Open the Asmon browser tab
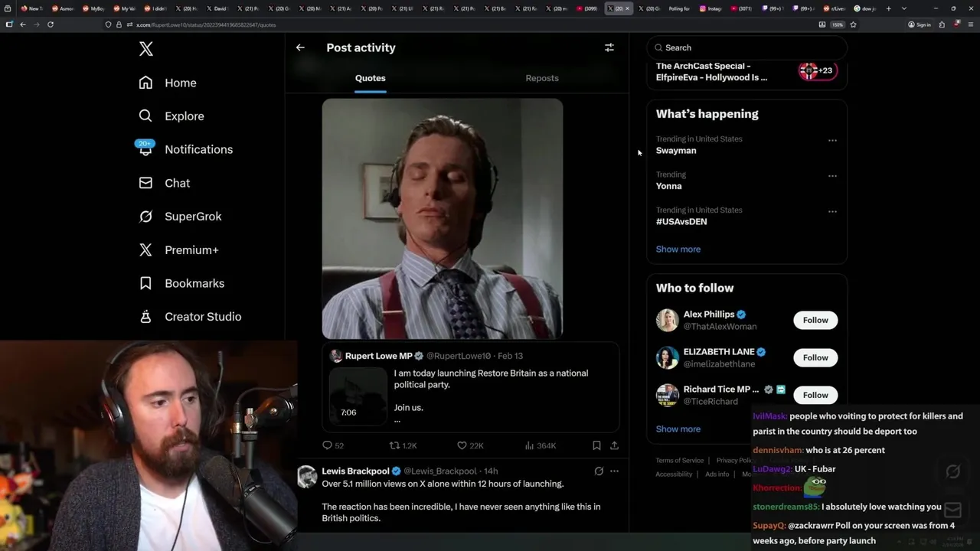 [x=63, y=8]
